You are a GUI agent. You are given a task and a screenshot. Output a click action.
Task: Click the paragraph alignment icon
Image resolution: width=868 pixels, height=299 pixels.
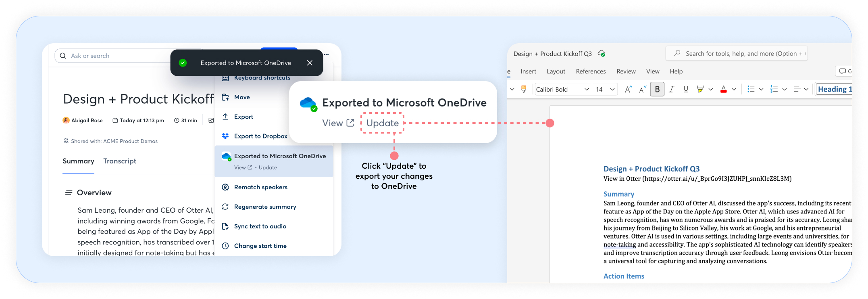click(797, 89)
